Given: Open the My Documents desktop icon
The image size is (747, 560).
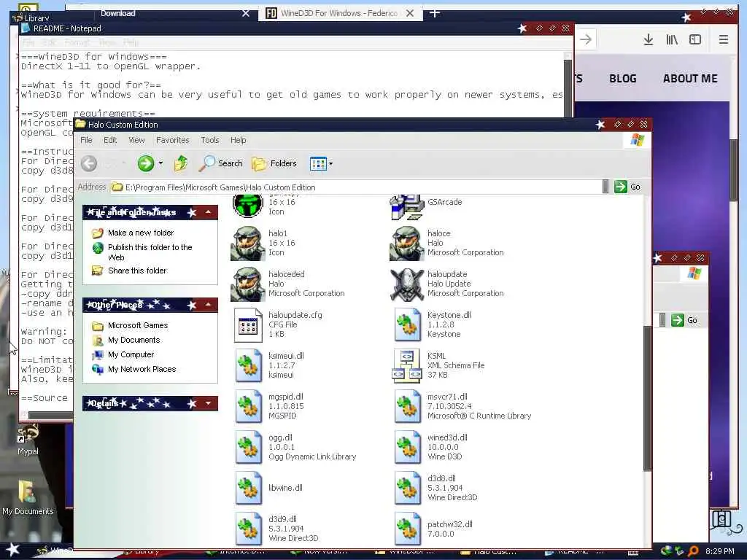Looking at the screenshot, I should [28, 497].
